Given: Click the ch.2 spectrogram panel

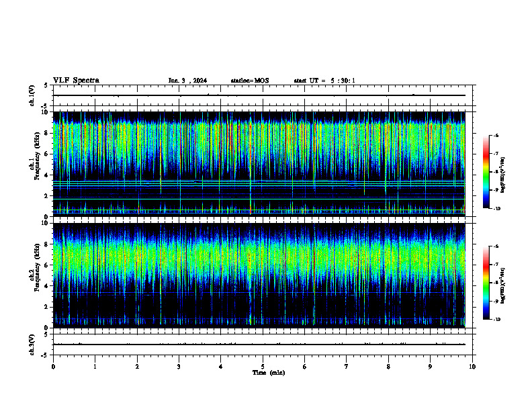Looking at the screenshot, I should pos(259,275).
